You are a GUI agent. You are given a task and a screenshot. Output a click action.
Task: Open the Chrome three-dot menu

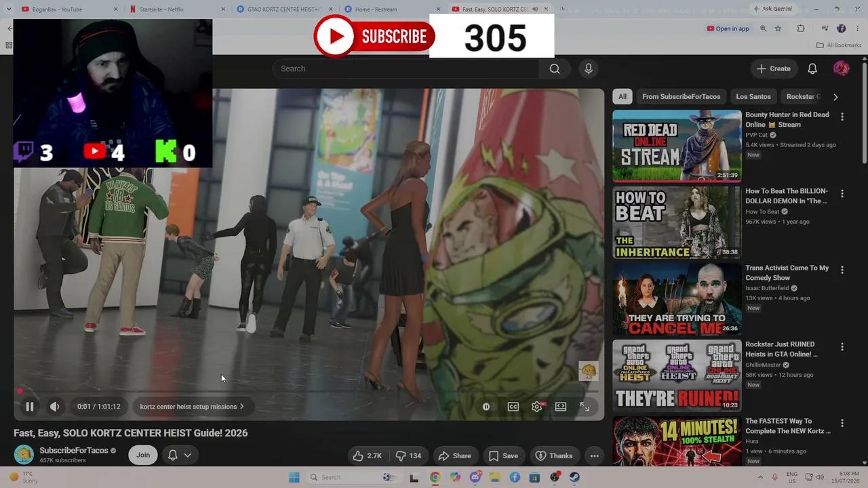[x=856, y=28]
